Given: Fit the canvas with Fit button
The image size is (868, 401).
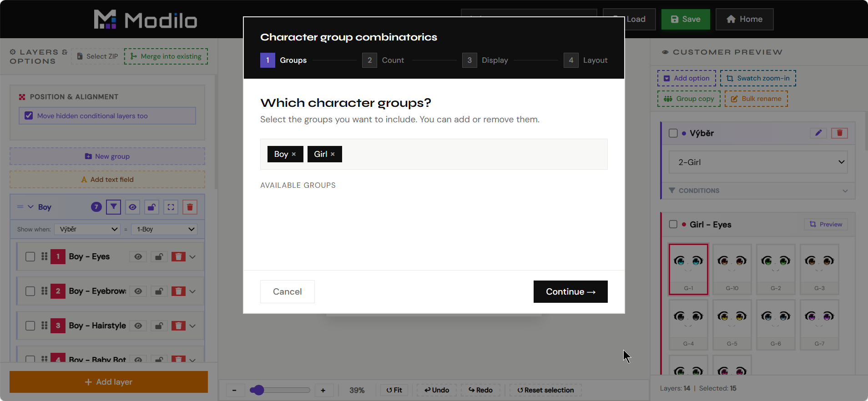Looking at the screenshot, I should [x=394, y=390].
